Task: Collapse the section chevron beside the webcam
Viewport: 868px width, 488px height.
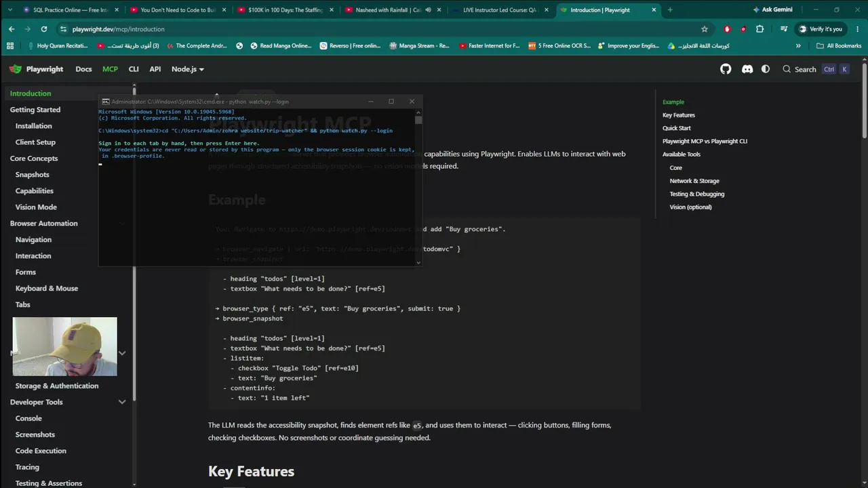Action: (x=122, y=353)
